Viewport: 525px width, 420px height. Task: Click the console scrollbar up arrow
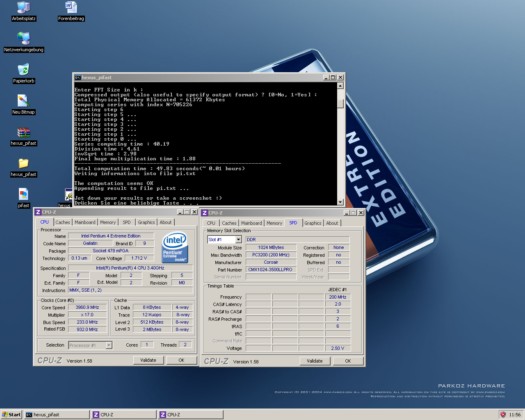tap(340, 86)
